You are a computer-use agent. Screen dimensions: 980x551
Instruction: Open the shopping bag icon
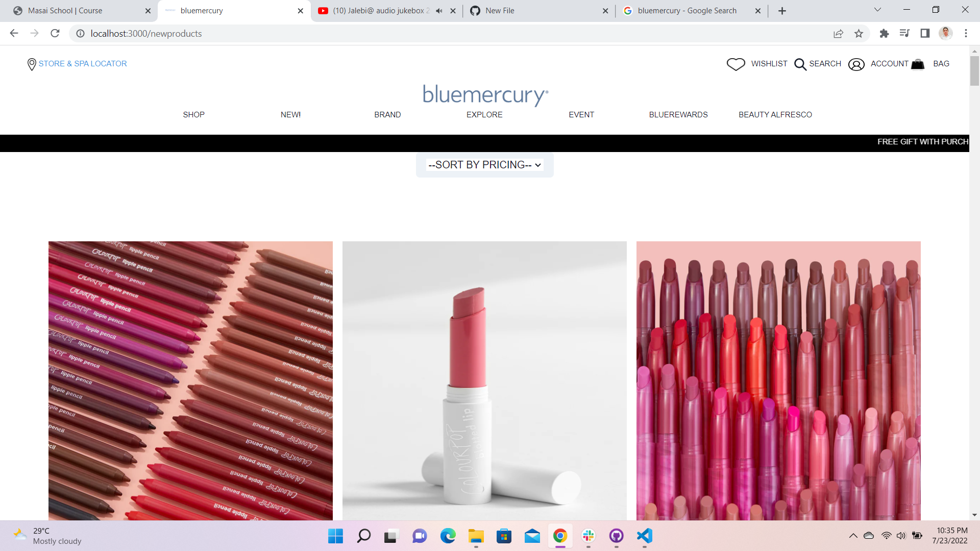pos(918,64)
